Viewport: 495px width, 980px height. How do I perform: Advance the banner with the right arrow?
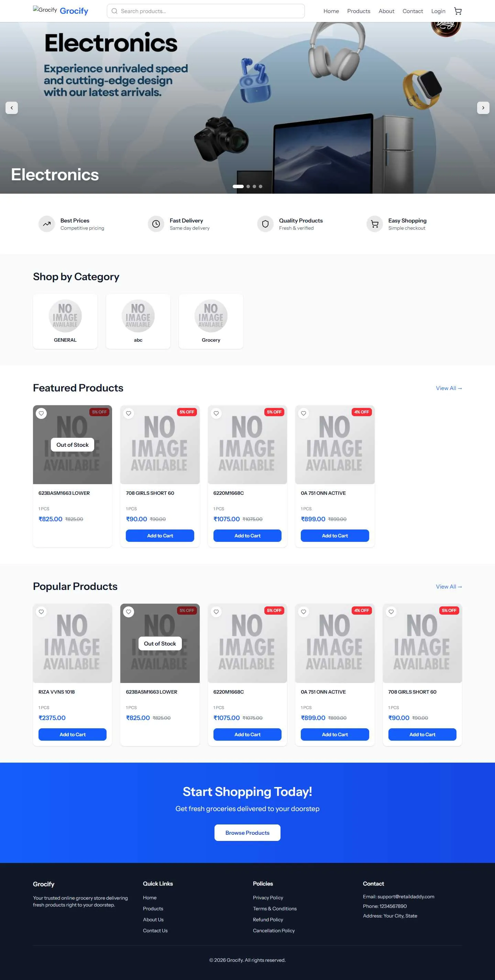pyautogui.click(x=483, y=108)
